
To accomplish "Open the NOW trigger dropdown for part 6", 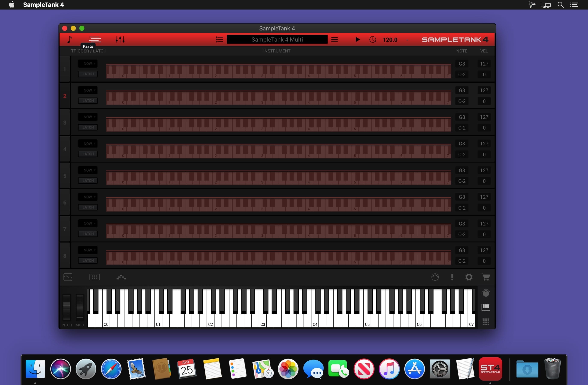I will tap(88, 197).
